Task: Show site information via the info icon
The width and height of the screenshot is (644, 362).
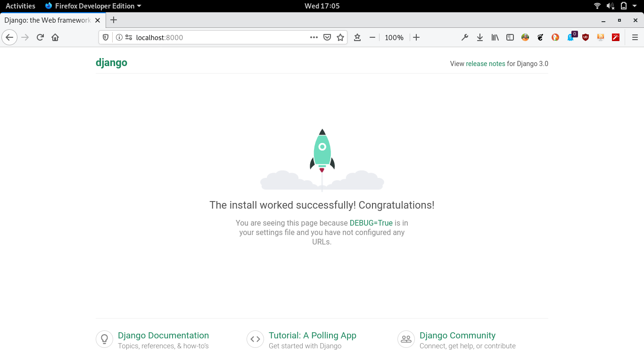Action: [x=119, y=37]
